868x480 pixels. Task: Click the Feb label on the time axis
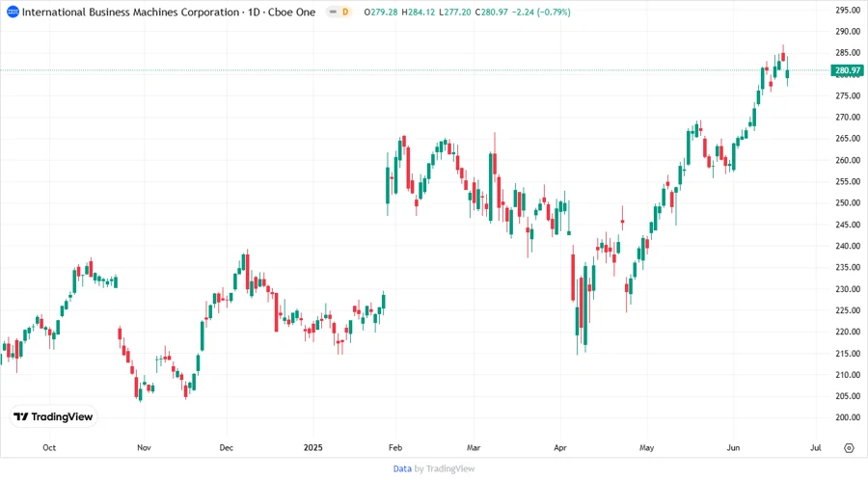(x=395, y=447)
